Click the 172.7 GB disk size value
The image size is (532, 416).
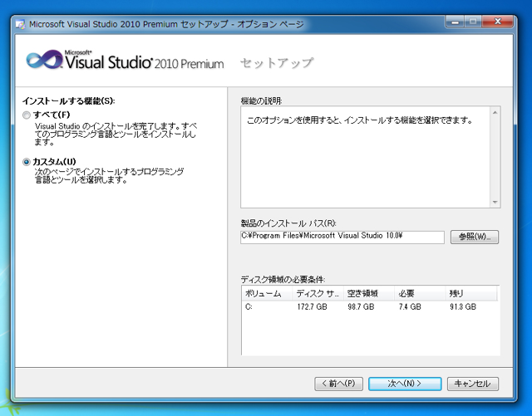[x=312, y=307]
